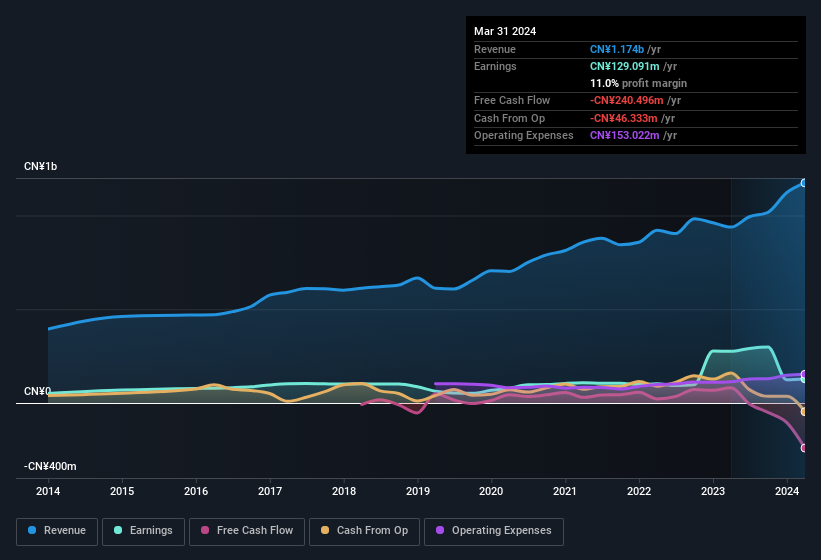Click the orange Cash From Op legend dot

coord(326,531)
